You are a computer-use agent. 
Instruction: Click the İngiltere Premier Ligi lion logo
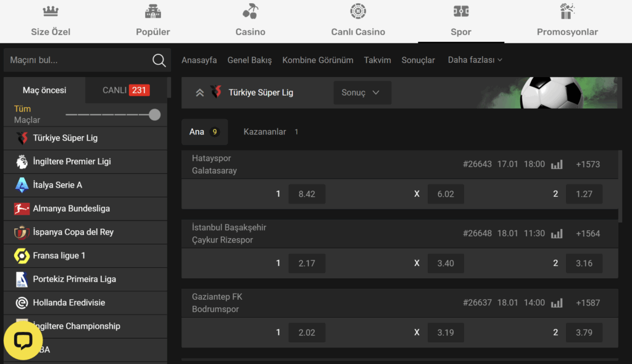pos(22,162)
